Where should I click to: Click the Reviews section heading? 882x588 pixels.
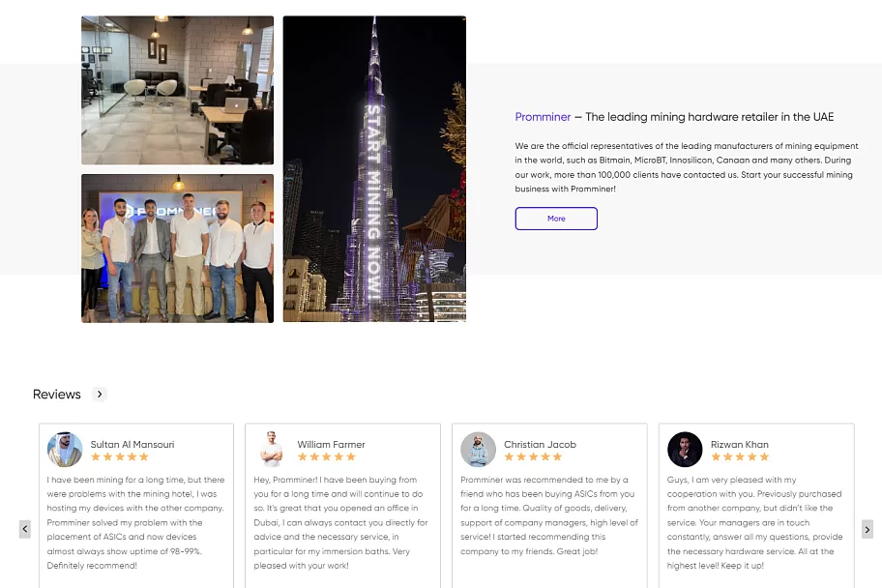point(57,395)
